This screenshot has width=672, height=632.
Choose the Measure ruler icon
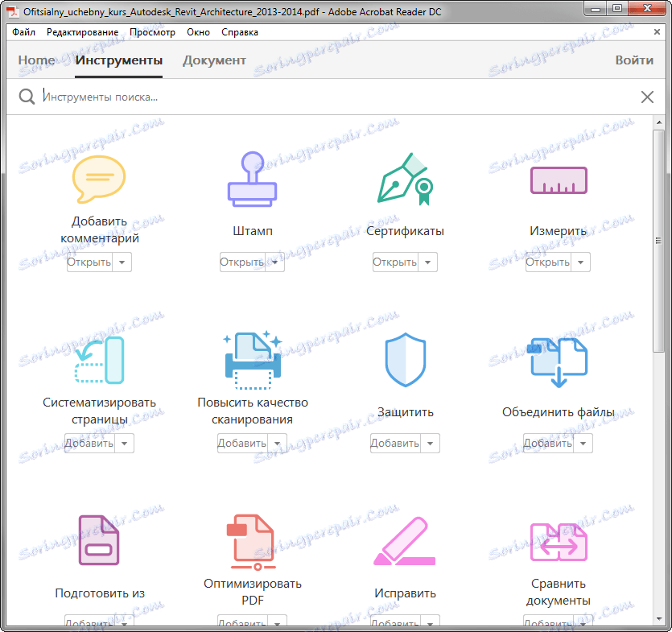coord(559,180)
